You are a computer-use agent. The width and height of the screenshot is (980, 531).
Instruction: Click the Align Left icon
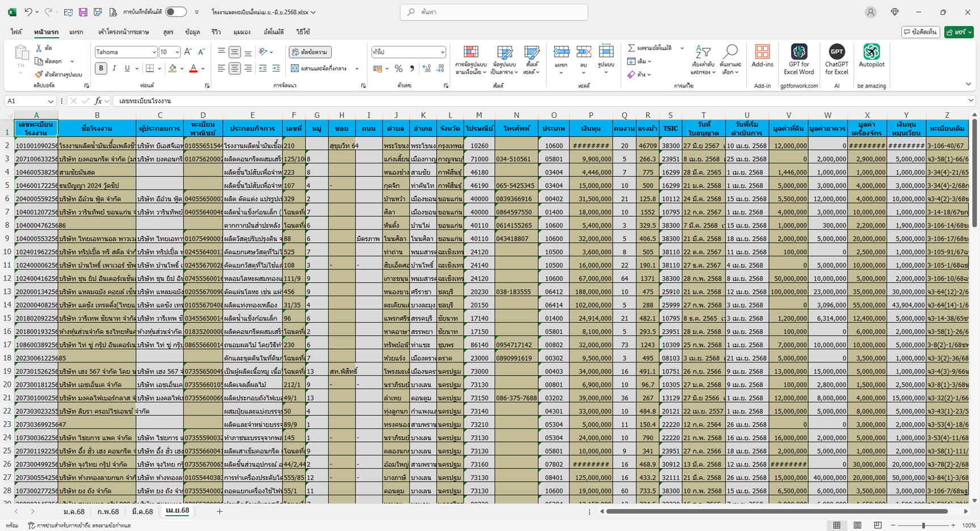(221, 68)
